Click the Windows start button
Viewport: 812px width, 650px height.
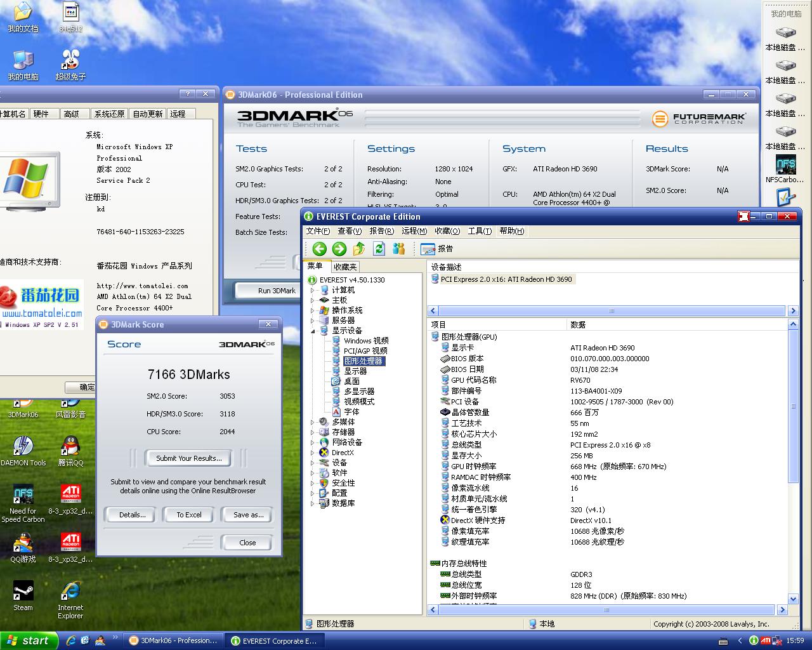point(29,640)
